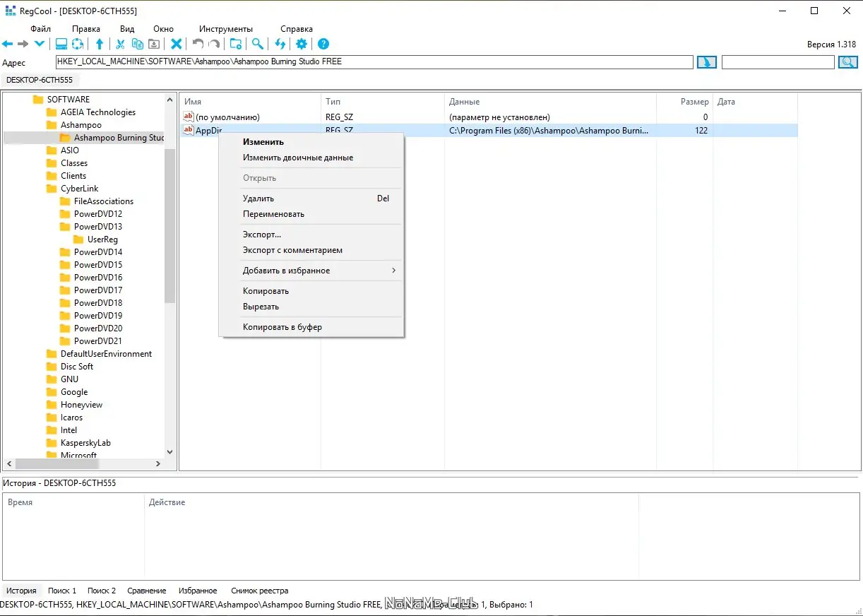Switch to the Снимок реестра bottom tab
This screenshot has width=863, height=616.
tap(259, 591)
